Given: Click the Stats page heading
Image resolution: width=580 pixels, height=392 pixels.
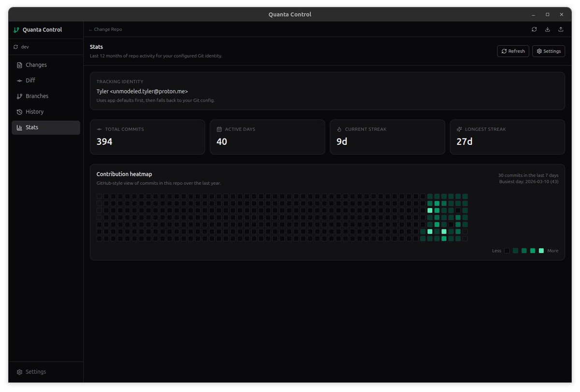Looking at the screenshot, I should [96, 47].
